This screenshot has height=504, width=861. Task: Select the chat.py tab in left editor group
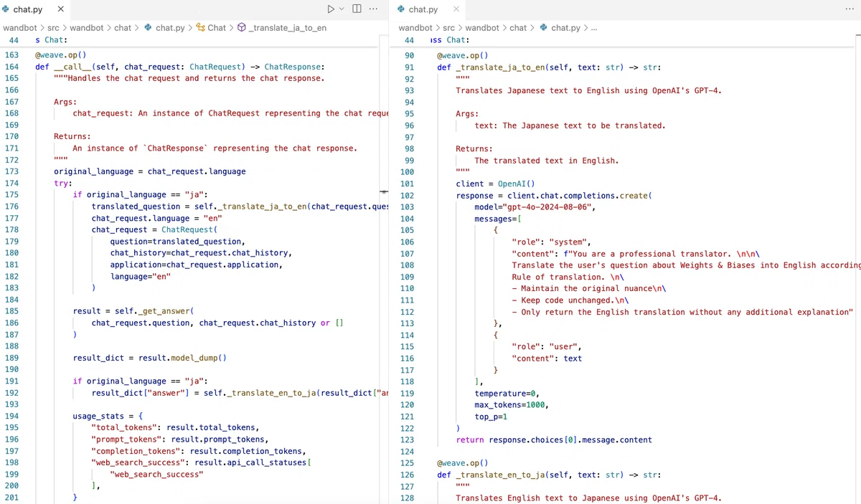coord(34,9)
